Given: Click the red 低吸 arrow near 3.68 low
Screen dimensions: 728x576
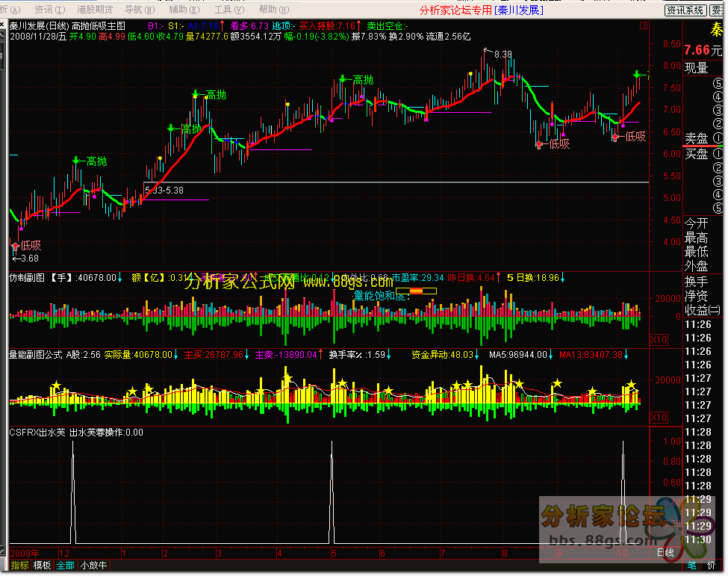Looking at the screenshot, I should click(15, 247).
